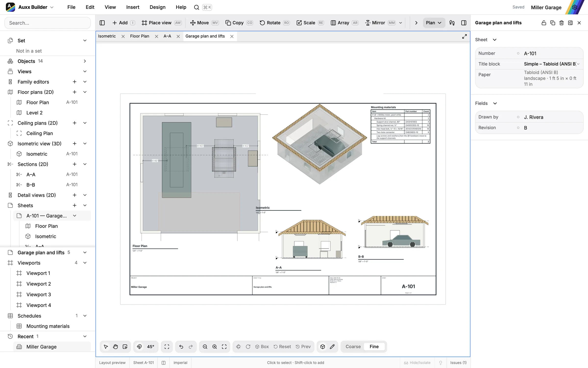
Task: Open the Title block dropdown
Action: click(552, 64)
